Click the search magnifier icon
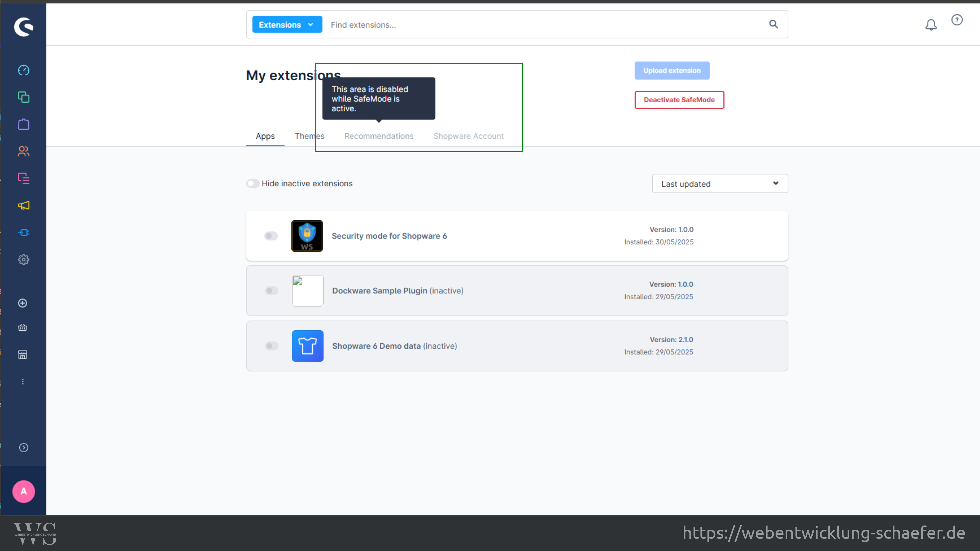The width and height of the screenshot is (980, 551). [774, 24]
